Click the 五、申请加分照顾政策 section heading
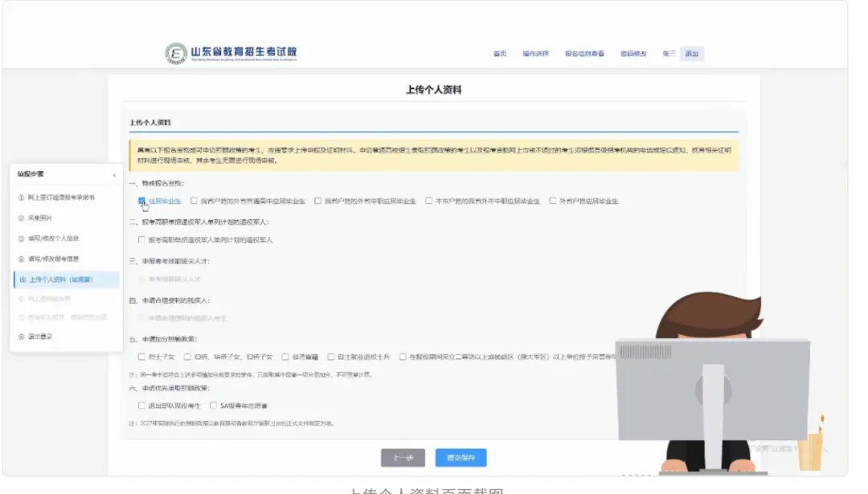 163,339
